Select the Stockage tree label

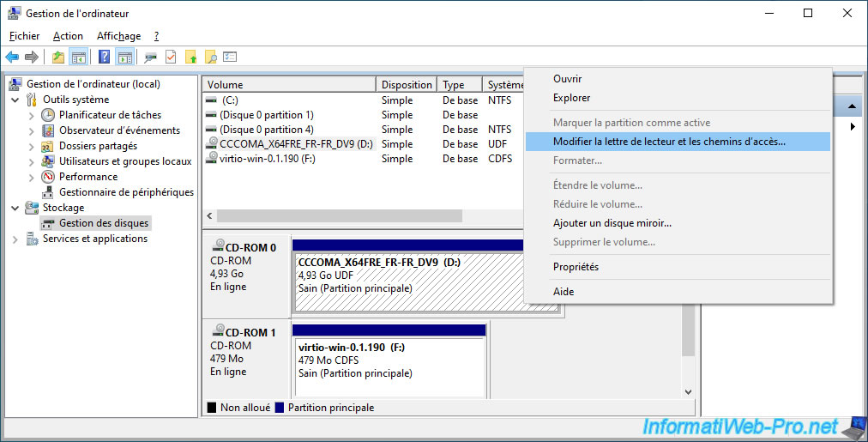(x=63, y=207)
